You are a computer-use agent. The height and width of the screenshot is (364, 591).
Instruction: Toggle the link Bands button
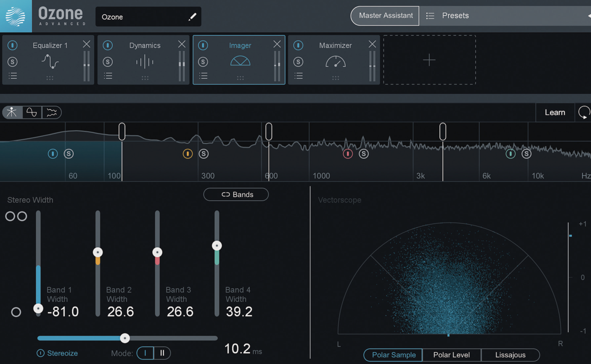(236, 195)
